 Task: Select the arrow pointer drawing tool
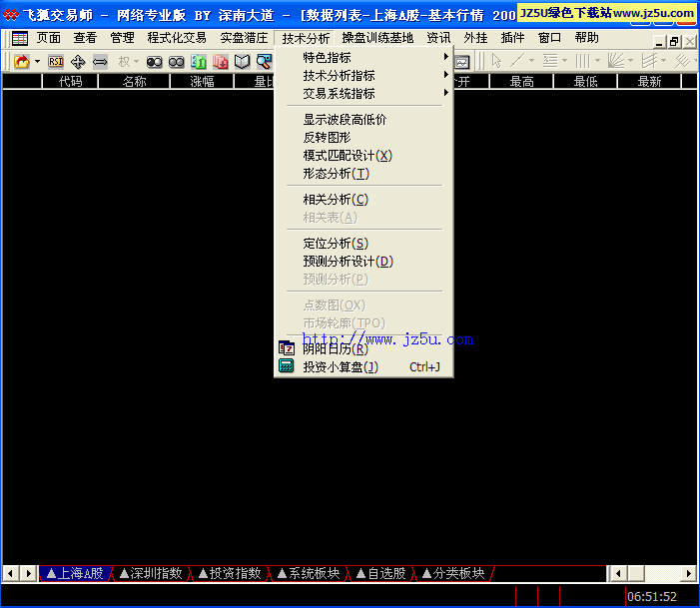pos(496,61)
